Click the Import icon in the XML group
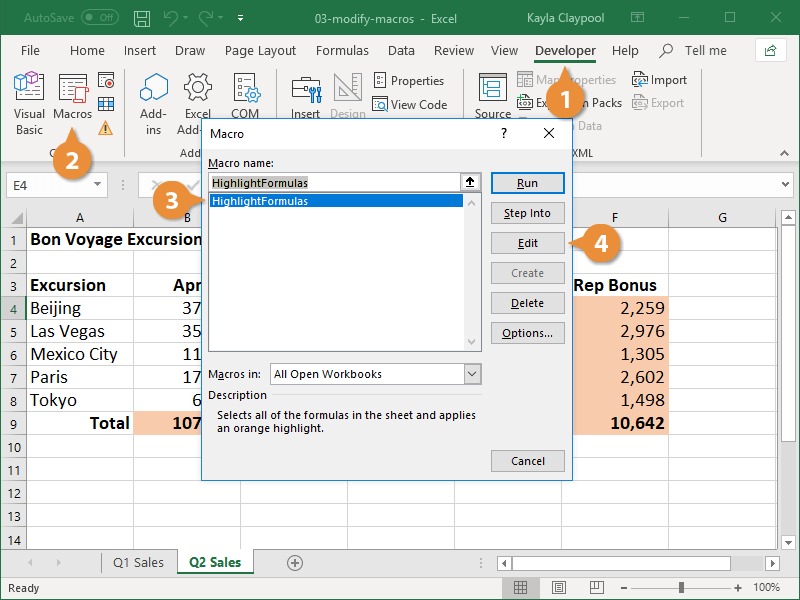 click(x=660, y=79)
